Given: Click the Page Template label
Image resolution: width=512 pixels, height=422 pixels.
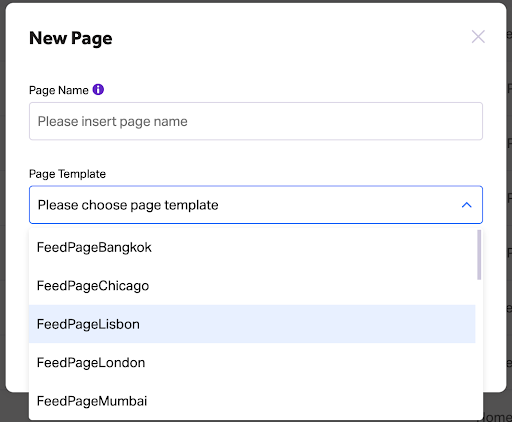Looking at the screenshot, I should click(x=67, y=174).
